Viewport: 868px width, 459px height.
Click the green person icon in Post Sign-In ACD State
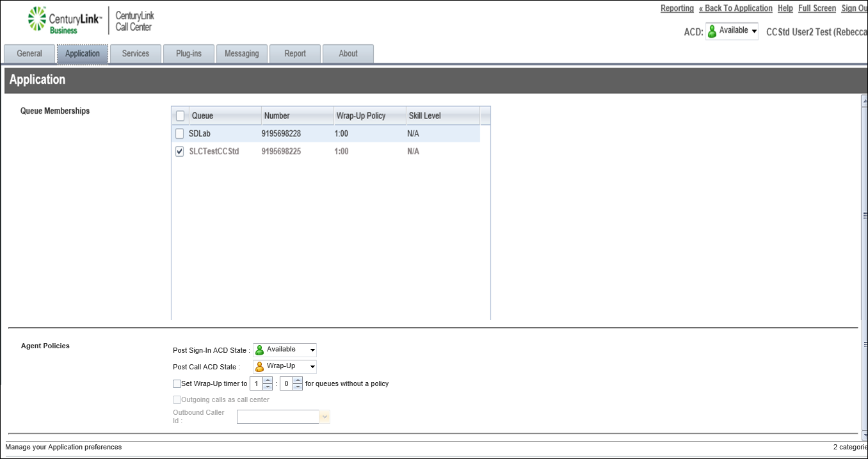point(259,350)
